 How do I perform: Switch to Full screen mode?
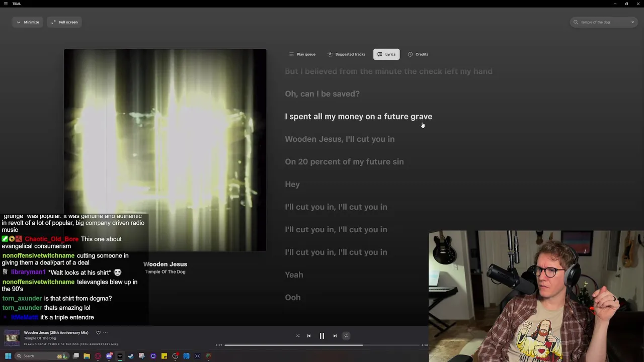pos(64,22)
